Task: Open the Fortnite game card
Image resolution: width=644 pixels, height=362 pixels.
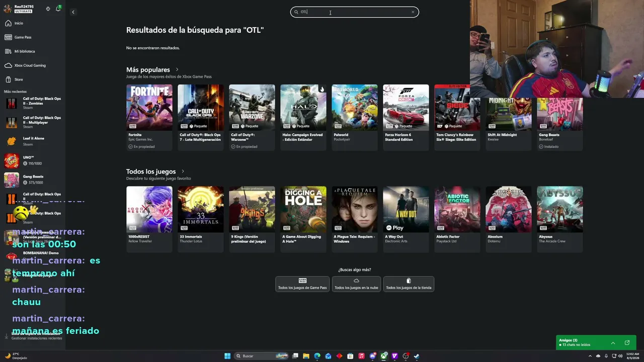Action: click(149, 117)
